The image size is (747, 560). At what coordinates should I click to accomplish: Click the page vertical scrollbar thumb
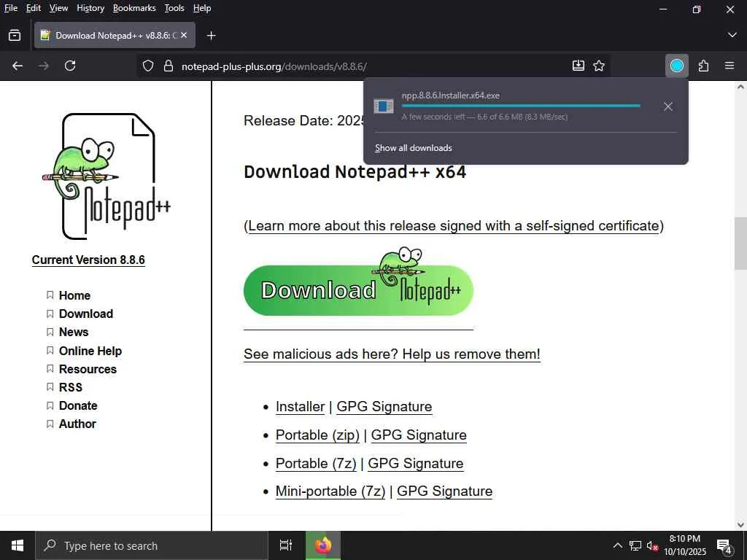(740, 244)
